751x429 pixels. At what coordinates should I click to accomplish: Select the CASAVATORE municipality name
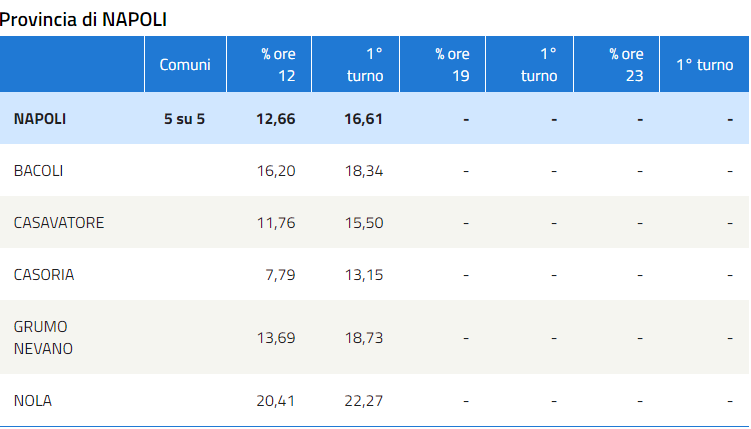[59, 223]
